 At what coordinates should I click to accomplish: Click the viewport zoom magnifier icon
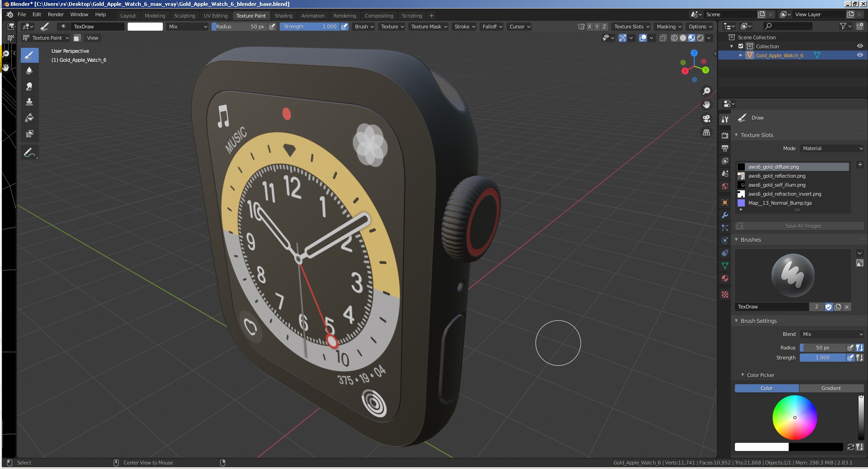coord(706,91)
